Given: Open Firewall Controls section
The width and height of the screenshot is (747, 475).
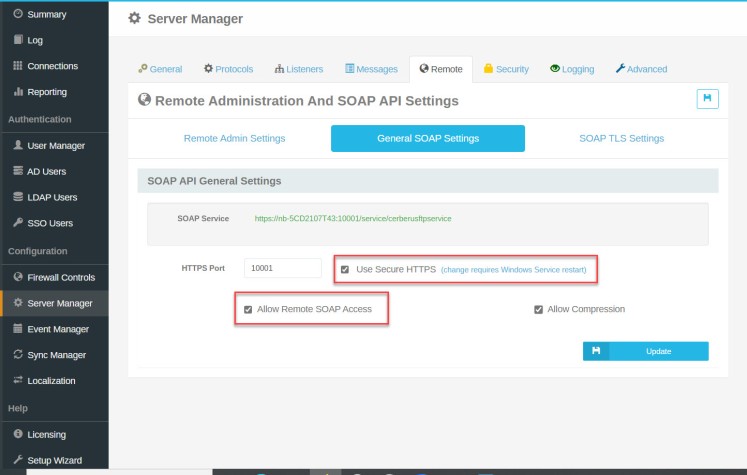Looking at the screenshot, I should (60, 277).
